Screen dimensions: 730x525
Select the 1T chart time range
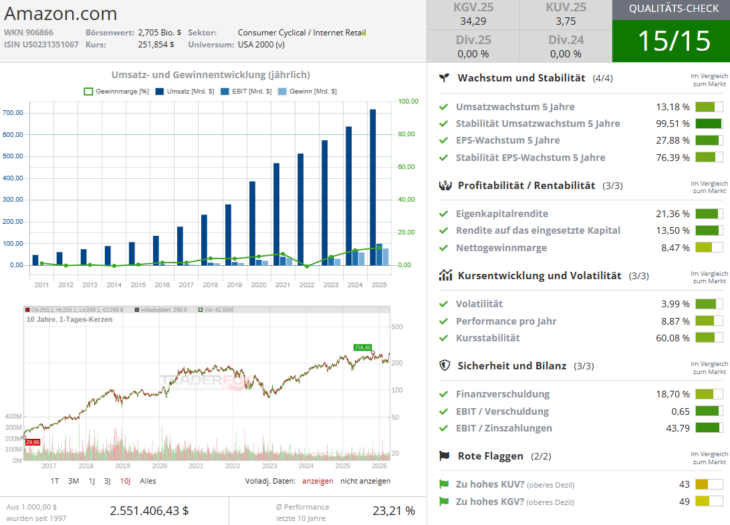(x=56, y=480)
